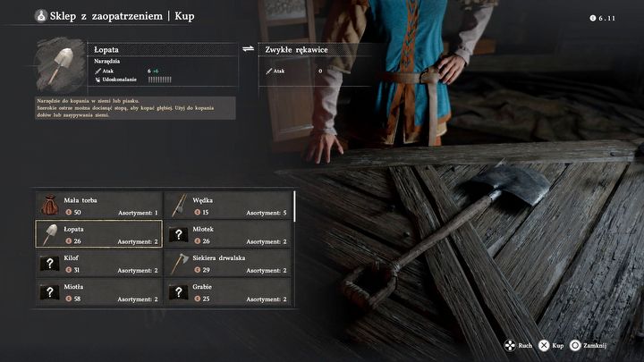
Task: Click the Wędka price coin icon
Action: (198, 212)
